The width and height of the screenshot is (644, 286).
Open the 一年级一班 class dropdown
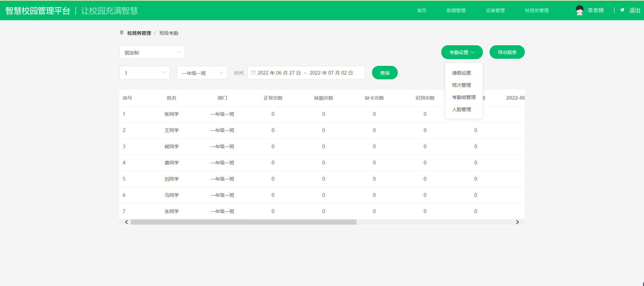click(202, 73)
